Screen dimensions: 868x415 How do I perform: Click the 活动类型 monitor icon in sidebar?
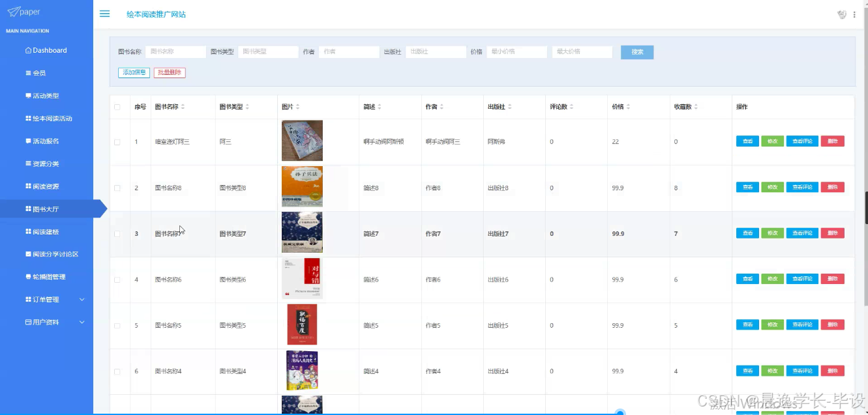click(28, 96)
